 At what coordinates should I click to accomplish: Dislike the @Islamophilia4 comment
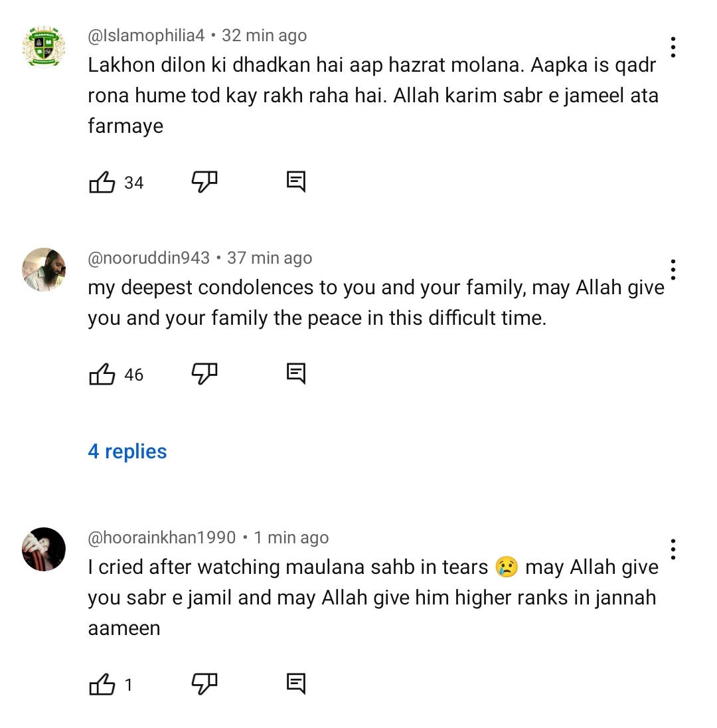coord(204,181)
